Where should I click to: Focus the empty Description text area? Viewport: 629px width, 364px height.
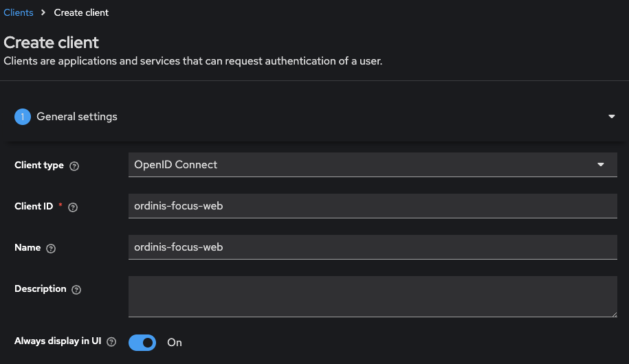pos(371,297)
